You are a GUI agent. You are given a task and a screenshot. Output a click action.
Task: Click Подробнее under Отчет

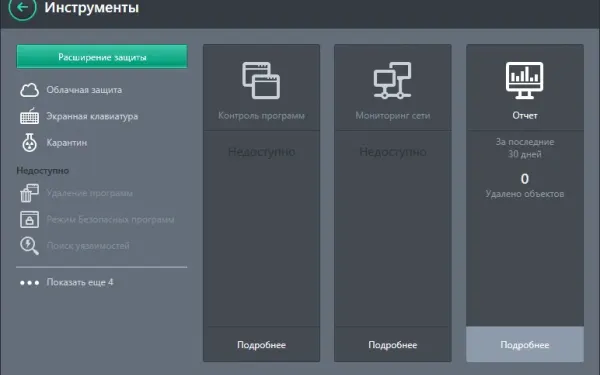click(525, 344)
